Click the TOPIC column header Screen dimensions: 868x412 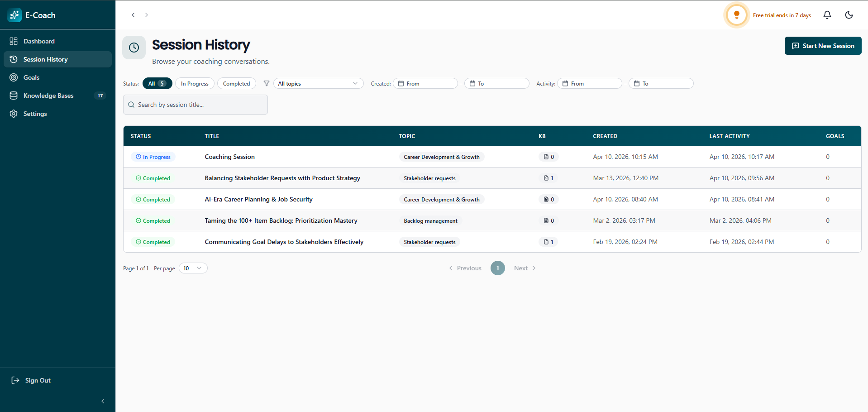(407, 136)
